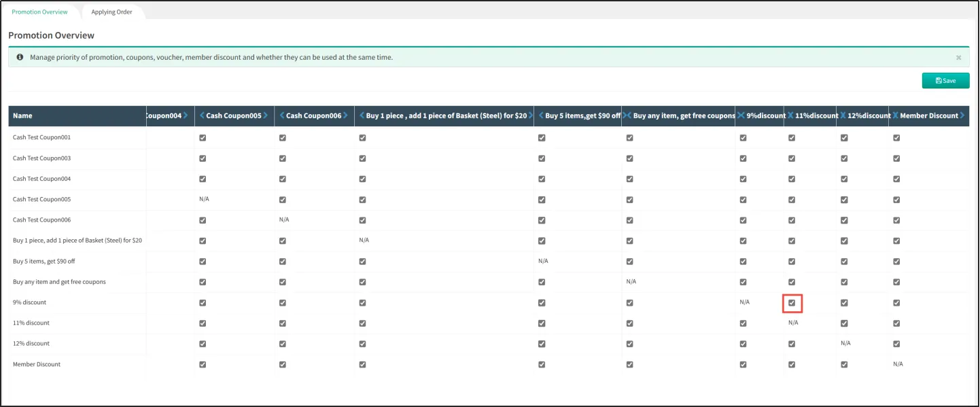Click left arrow before Buy 1 piece header
The height and width of the screenshot is (407, 980).
362,116
